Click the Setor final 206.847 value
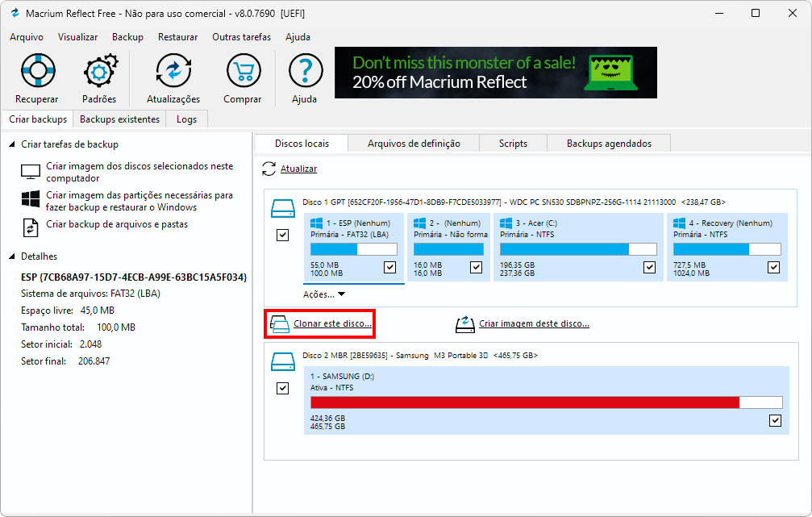 [94, 361]
